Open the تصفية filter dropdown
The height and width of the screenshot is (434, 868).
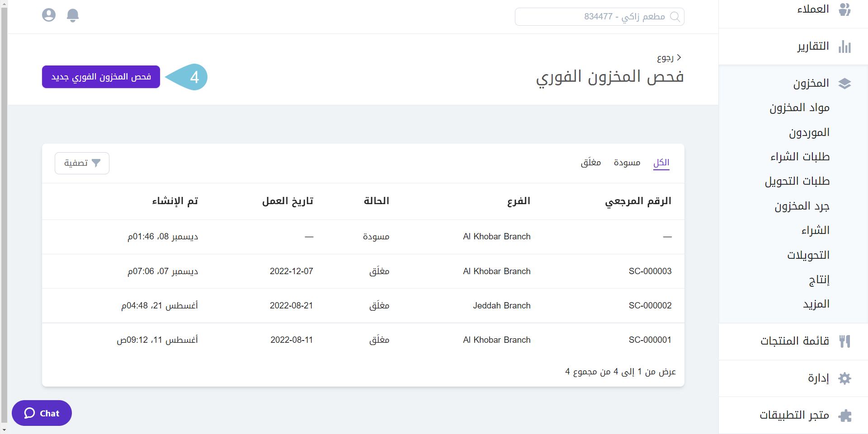click(x=82, y=163)
